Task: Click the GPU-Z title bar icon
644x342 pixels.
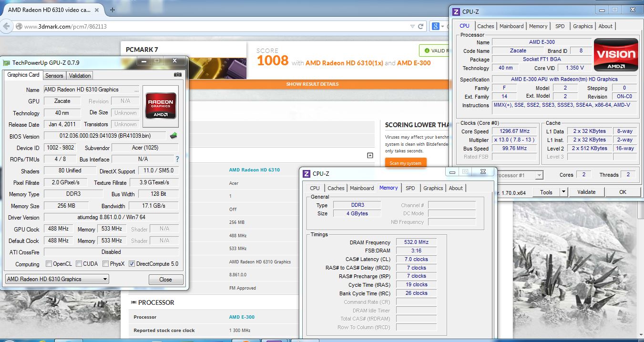Action: (x=6, y=62)
